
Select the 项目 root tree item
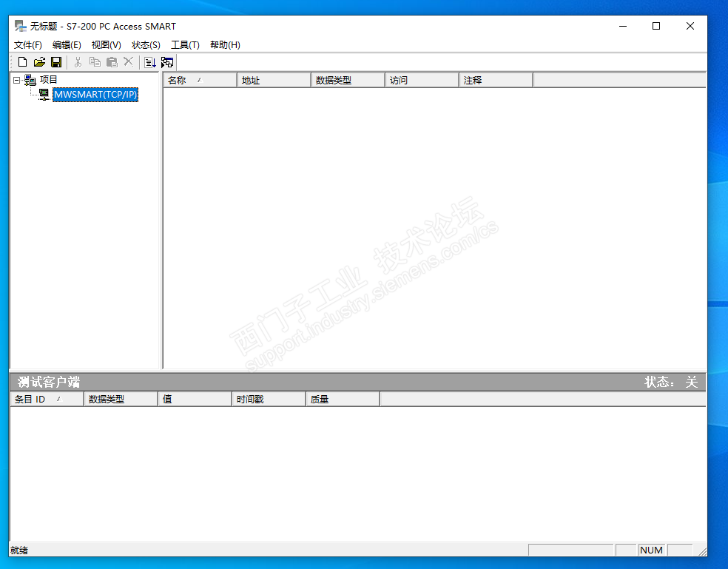[x=48, y=80]
